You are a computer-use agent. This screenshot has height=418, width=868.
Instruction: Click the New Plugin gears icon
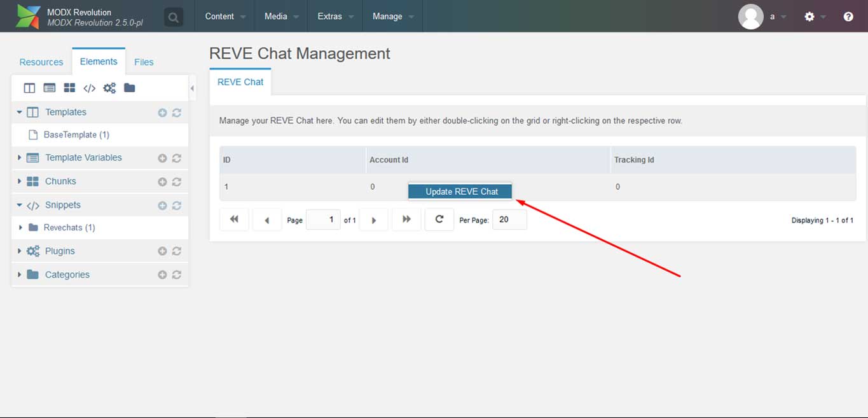pos(109,88)
